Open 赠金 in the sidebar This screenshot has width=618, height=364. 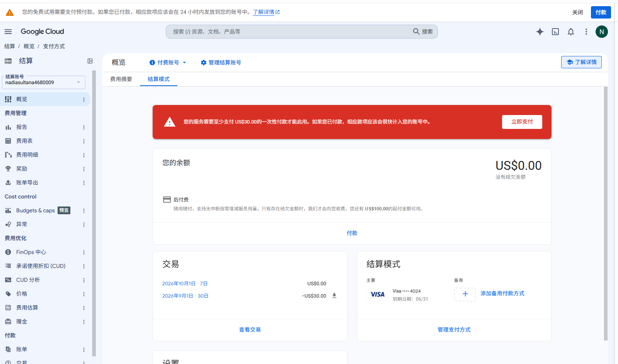pyautogui.click(x=22, y=322)
